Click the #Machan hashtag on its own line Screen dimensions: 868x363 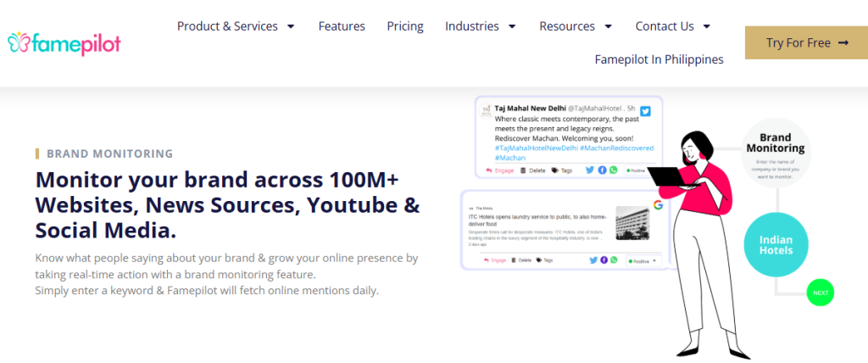(x=509, y=158)
